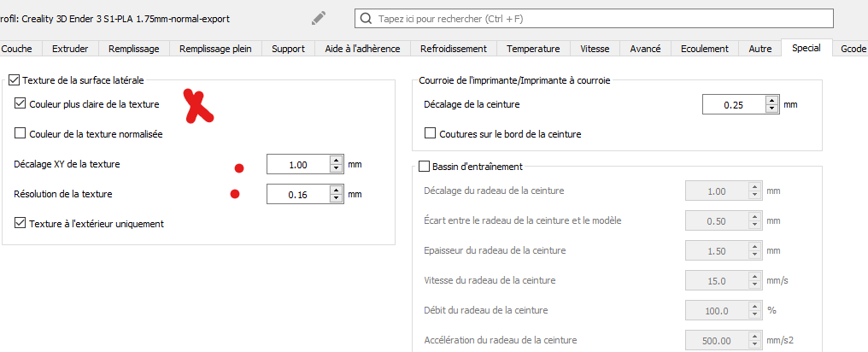
Task: Click the magnifier search icon
Action: (366, 18)
